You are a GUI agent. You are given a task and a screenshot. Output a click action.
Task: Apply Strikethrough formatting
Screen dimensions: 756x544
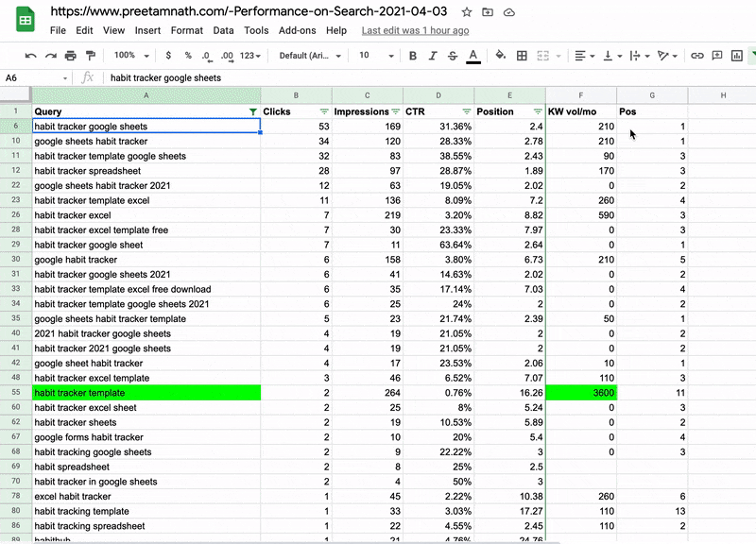453,56
